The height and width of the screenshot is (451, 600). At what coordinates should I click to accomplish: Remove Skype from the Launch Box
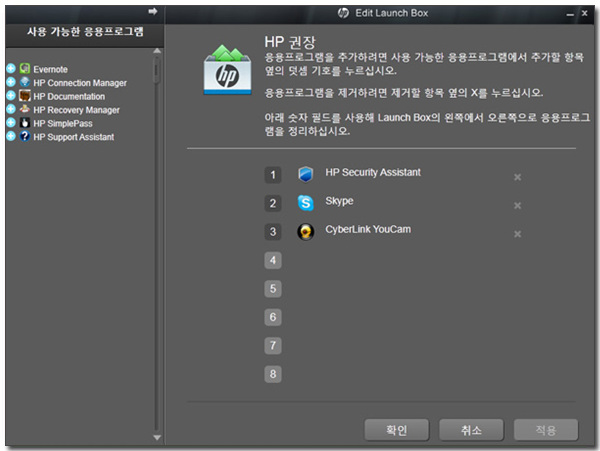click(517, 206)
